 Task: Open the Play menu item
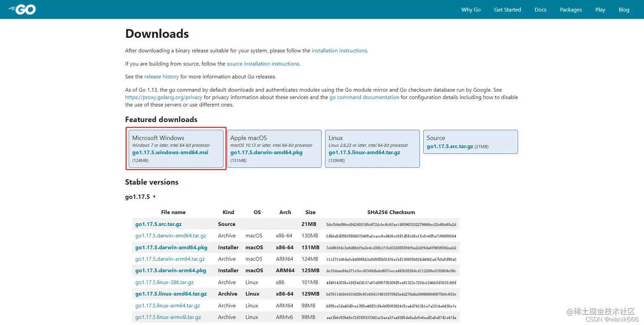600,10
